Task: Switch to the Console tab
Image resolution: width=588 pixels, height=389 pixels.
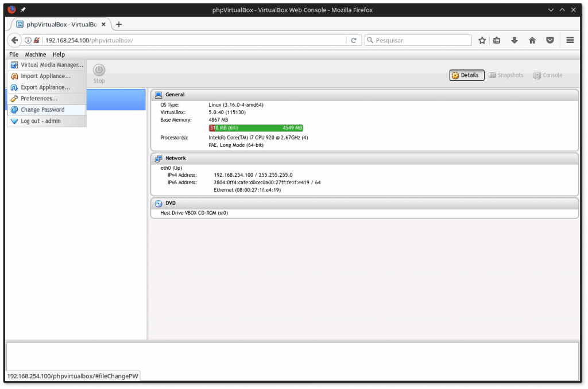Action: [548, 75]
